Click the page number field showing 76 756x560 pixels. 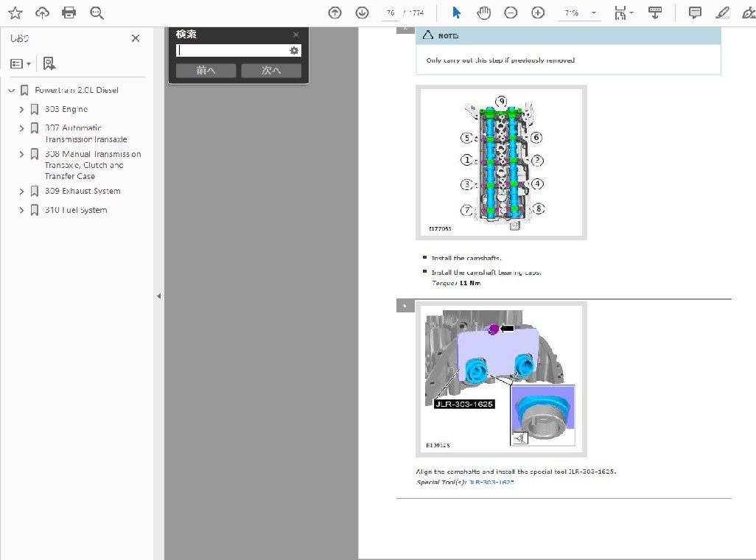click(391, 13)
